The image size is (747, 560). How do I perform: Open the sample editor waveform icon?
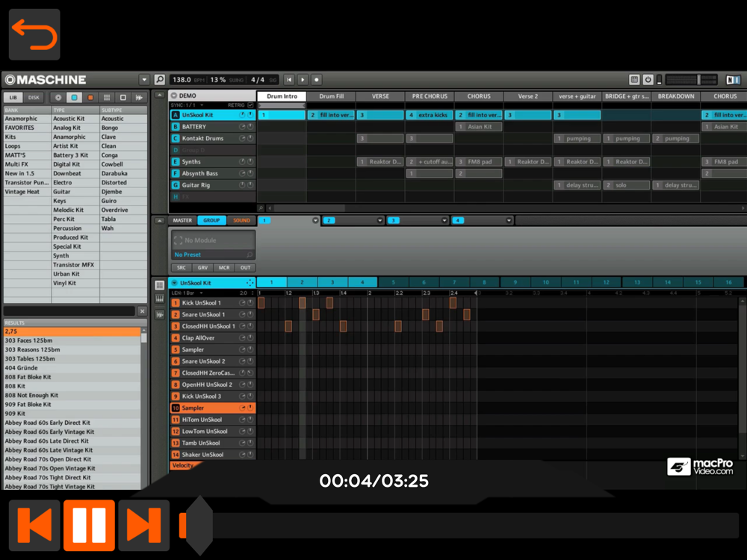pyautogui.click(x=160, y=314)
